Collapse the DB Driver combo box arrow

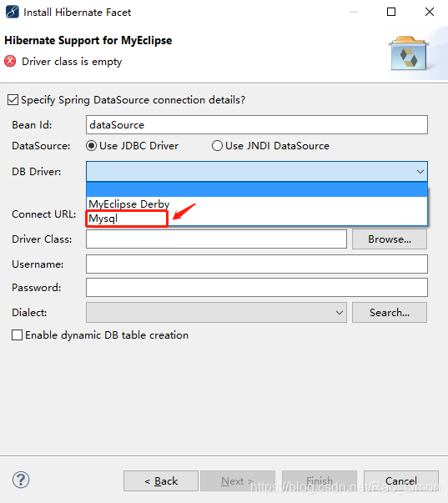pyautogui.click(x=420, y=172)
